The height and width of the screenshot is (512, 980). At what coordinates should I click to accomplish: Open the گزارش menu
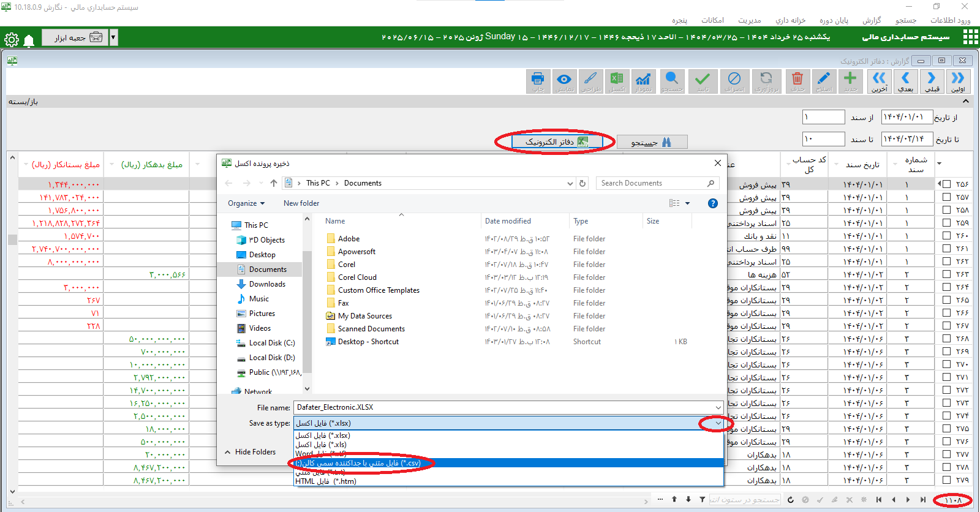[872, 20]
